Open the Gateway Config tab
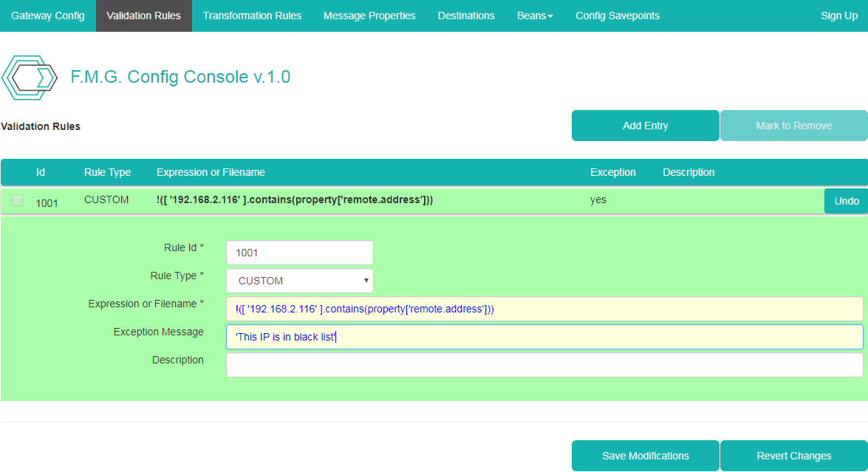The width and height of the screenshot is (868, 472). 48,16
